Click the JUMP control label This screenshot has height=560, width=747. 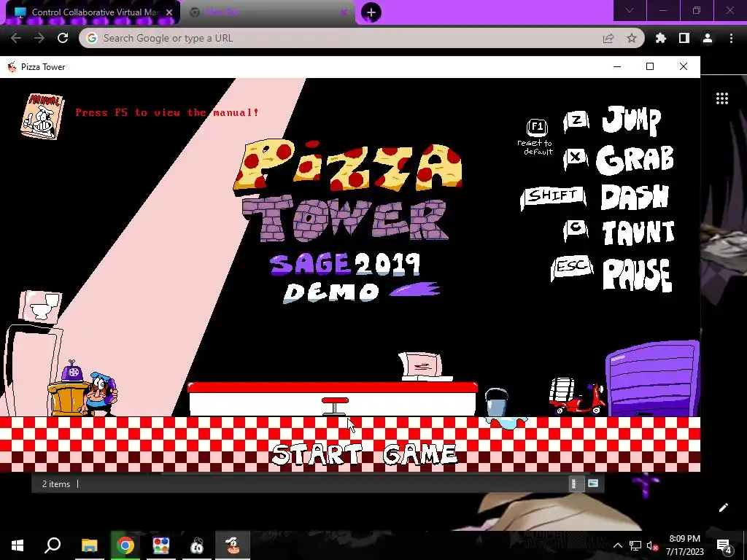pos(632,120)
